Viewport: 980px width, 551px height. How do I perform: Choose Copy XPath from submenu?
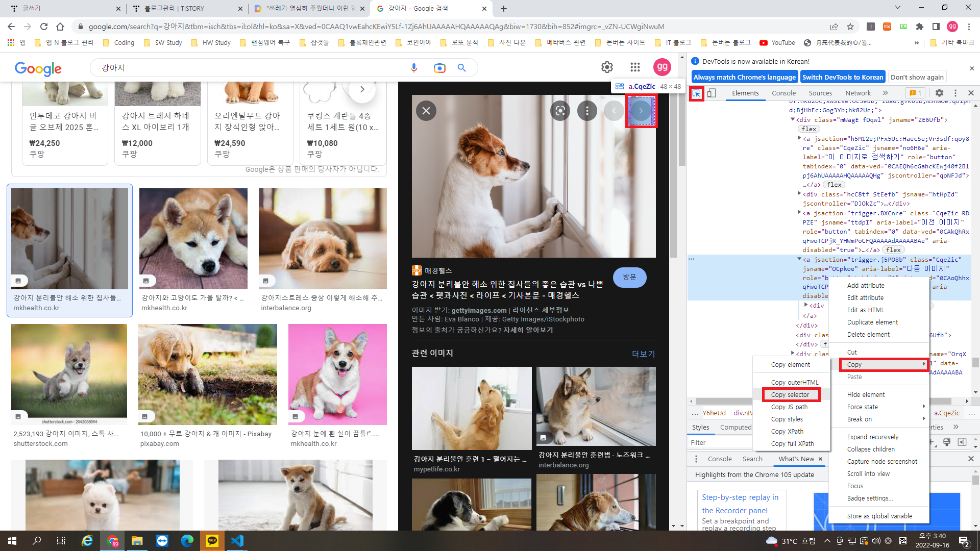tap(787, 432)
